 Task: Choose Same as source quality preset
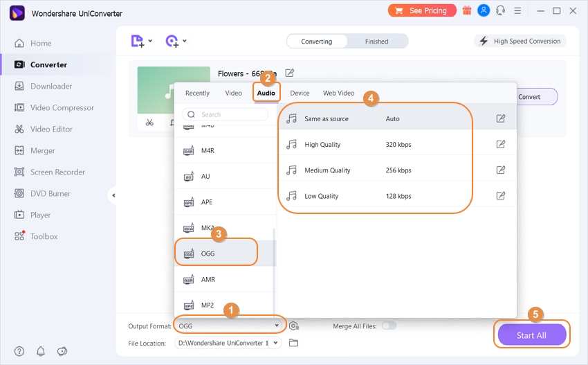coord(398,118)
